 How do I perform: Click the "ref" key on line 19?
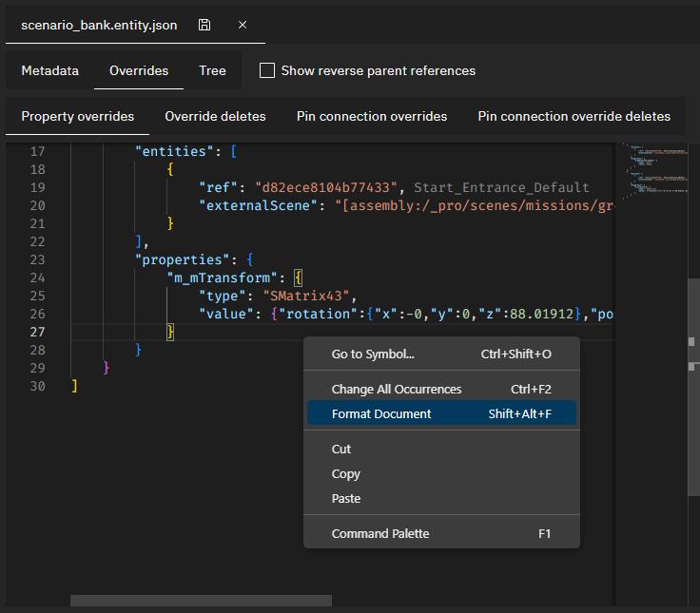(x=218, y=187)
